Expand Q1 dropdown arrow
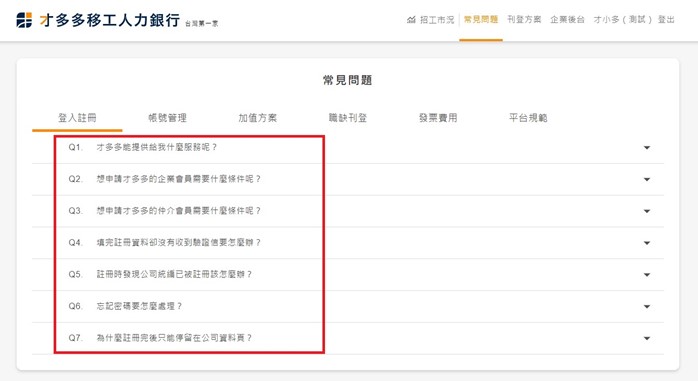698x381 pixels. coord(647,147)
